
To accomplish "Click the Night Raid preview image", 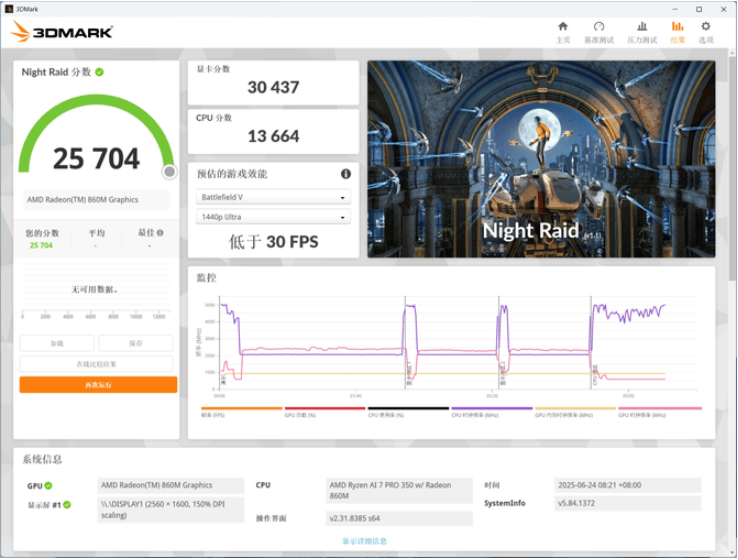I will (541, 159).
